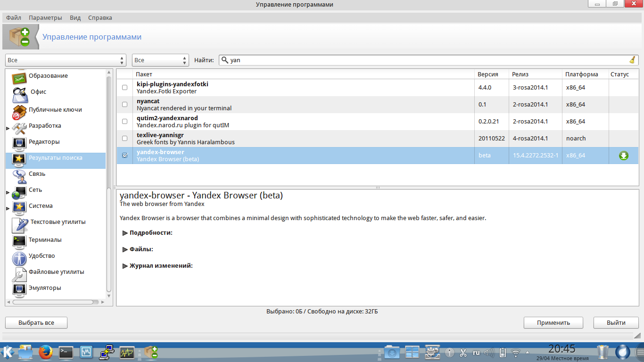This screenshot has height=362, width=644.
Task: Open the terminal from the taskbar
Action: pyautogui.click(x=66, y=352)
